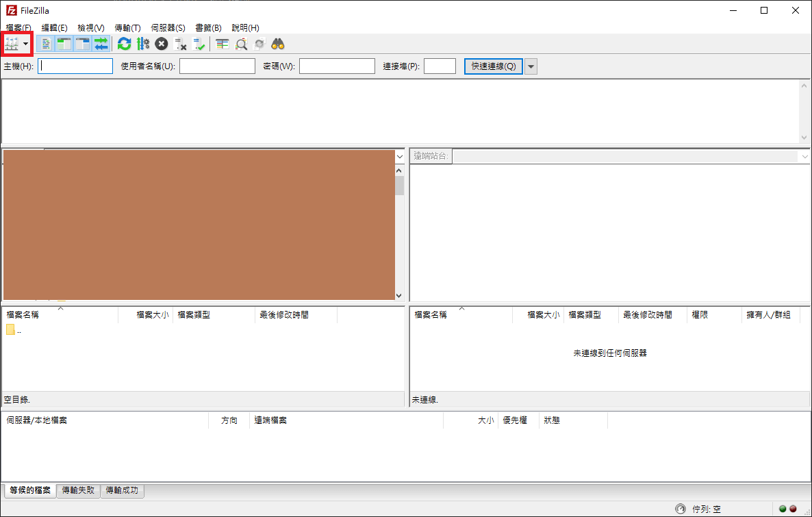The height and width of the screenshot is (517, 812).
Task: Toggle the message log display
Action: (x=46, y=44)
